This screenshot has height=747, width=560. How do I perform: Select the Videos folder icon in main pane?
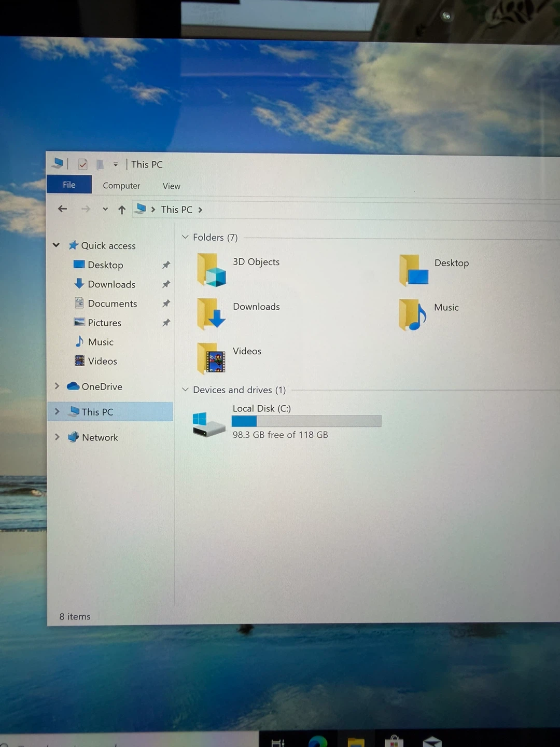[211, 358]
